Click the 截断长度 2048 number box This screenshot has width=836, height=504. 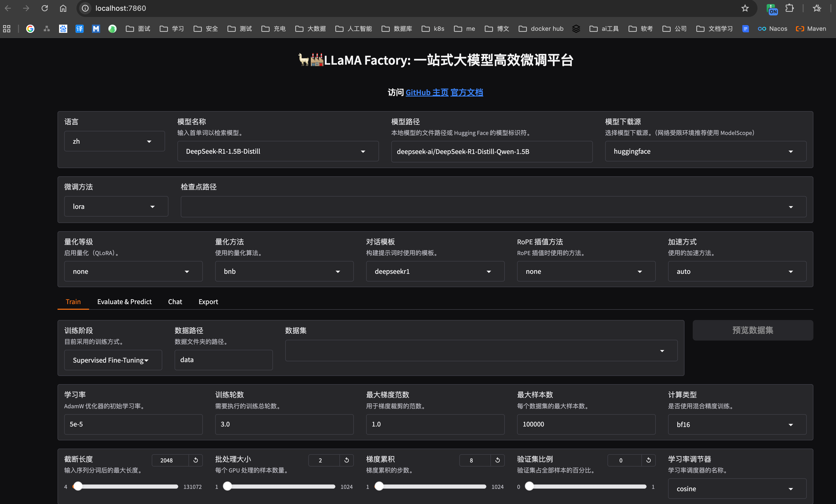170,460
